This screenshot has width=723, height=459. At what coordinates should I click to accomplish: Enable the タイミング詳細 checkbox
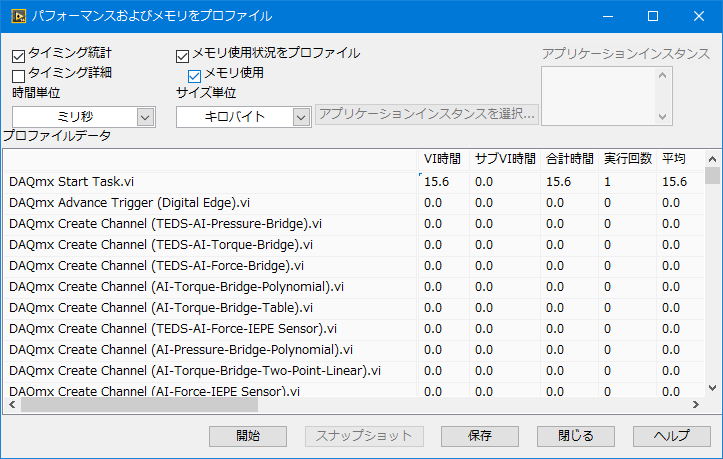tap(18, 76)
